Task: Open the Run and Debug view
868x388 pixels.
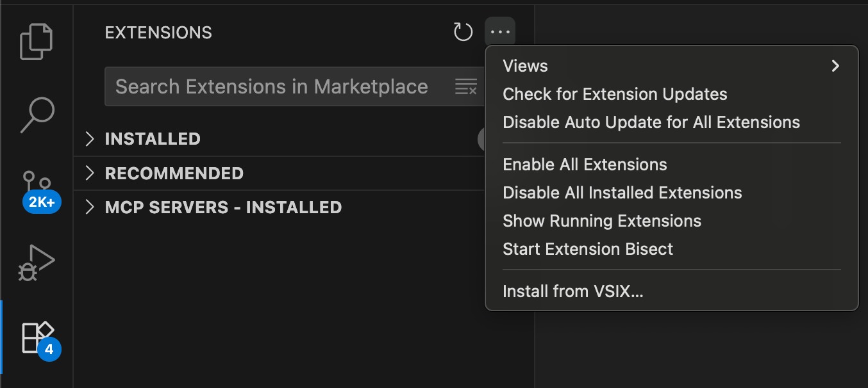Action: [x=36, y=263]
